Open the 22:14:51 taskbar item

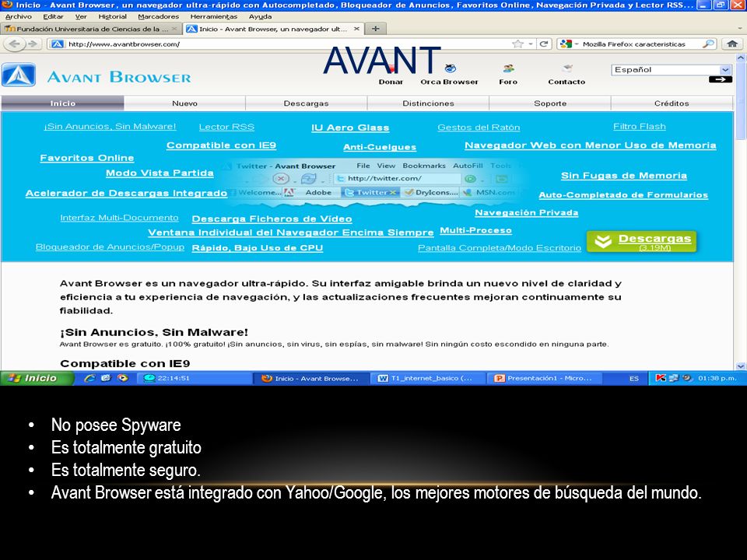(x=195, y=378)
